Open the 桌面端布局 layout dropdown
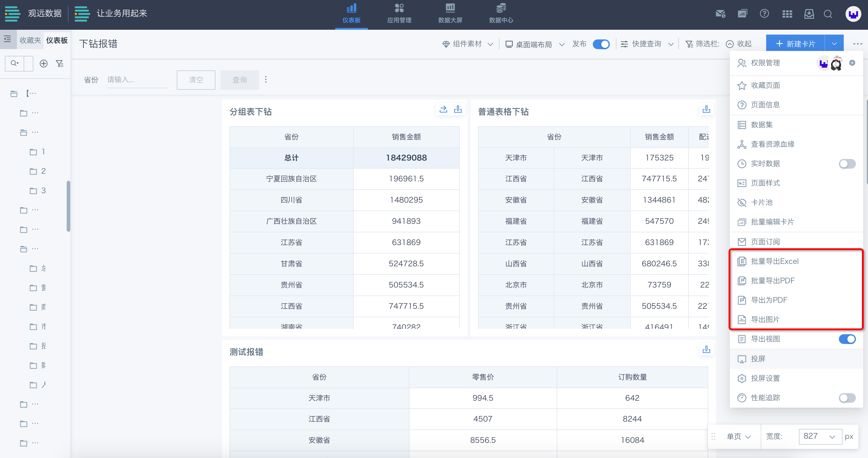This screenshot has width=868, height=458. (534, 44)
